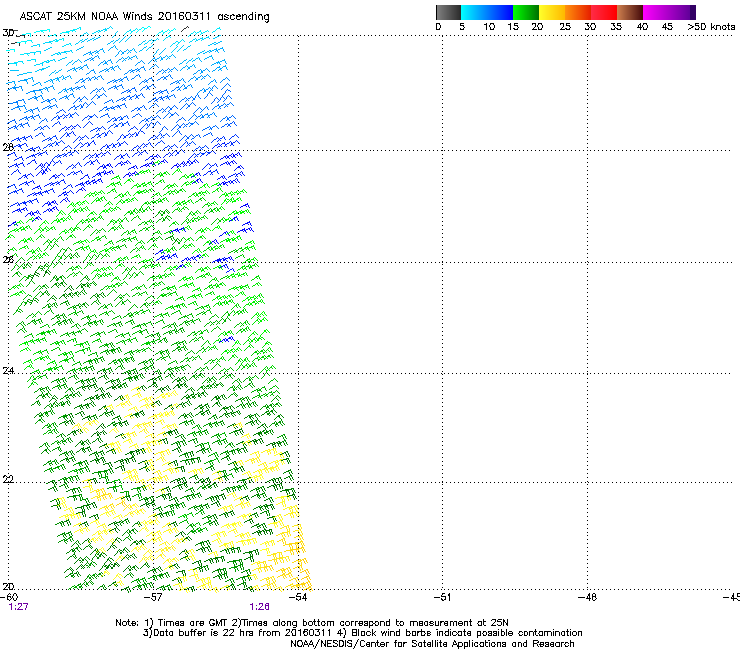Viewport: 740px width, 650px height.
Task: Click the green 15-20 knots legend swatch
Action: (x=526, y=12)
